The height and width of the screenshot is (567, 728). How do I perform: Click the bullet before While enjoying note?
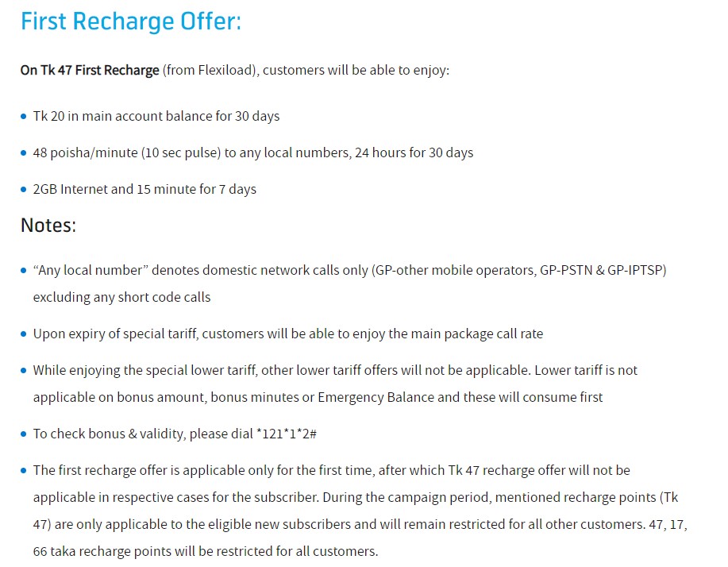coord(24,371)
